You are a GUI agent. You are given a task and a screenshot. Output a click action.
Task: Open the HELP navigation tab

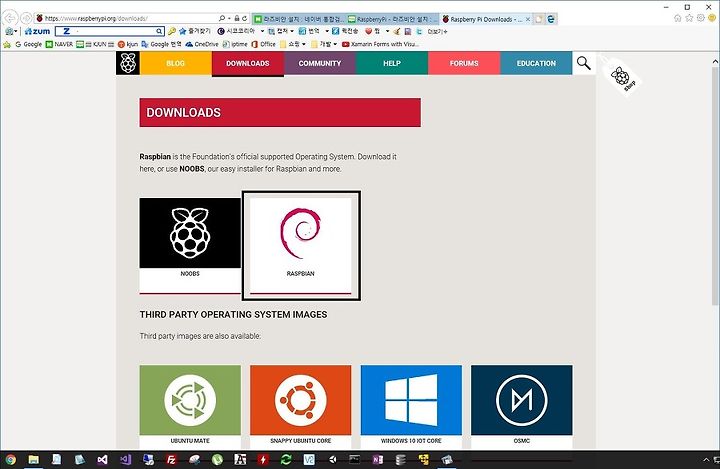392,63
